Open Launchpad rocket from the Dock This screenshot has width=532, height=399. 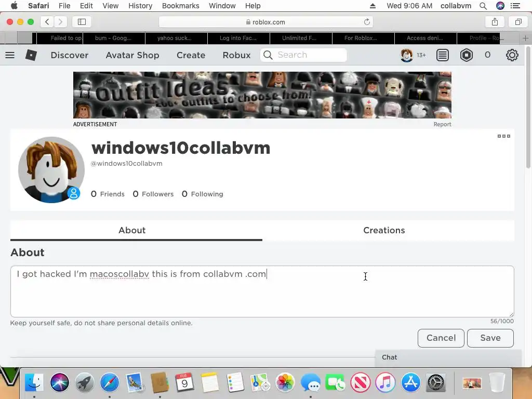(x=84, y=382)
